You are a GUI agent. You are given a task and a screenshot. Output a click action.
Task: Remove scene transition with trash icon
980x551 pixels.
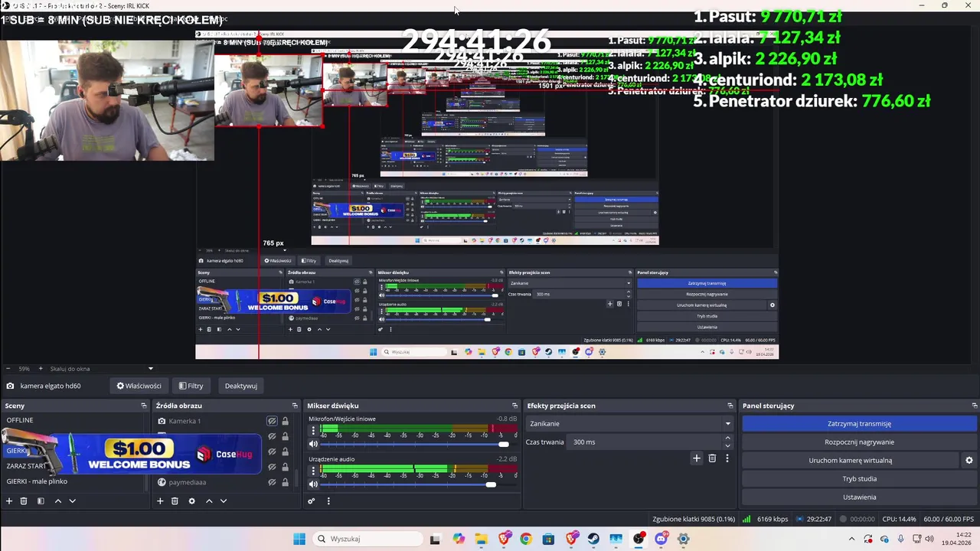tap(712, 458)
